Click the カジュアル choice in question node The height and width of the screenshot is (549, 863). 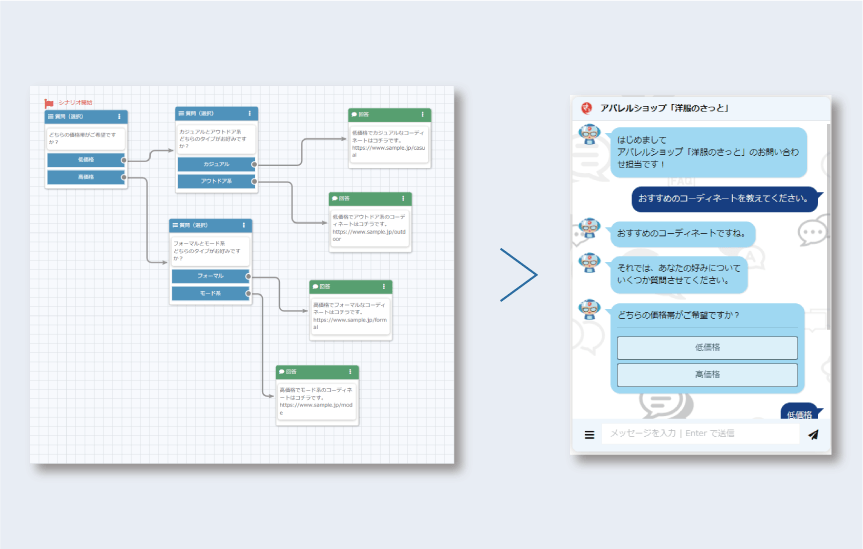coord(216,164)
